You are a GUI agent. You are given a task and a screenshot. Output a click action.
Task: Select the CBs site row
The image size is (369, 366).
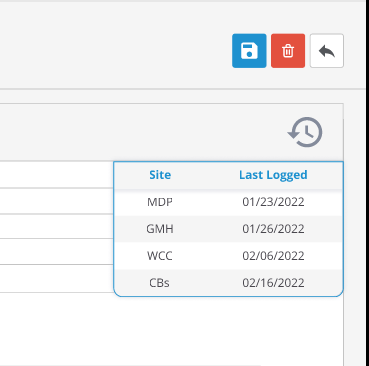(228, 283)
